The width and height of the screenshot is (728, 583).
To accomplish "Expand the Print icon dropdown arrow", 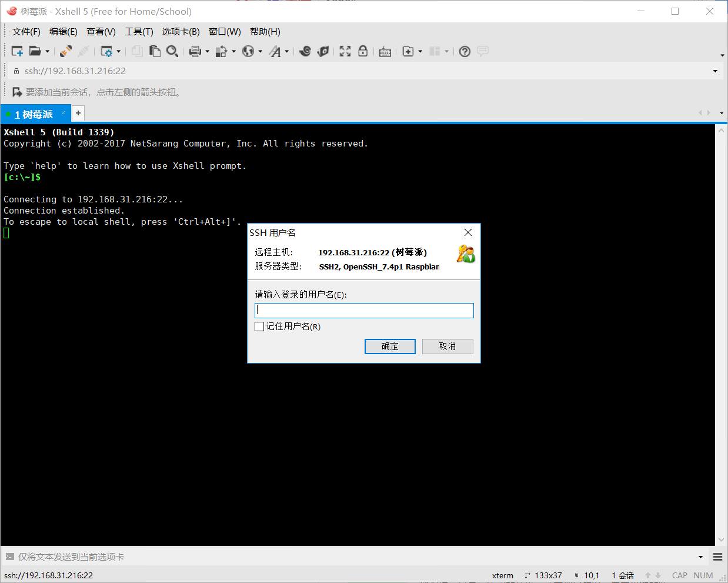I will (207, 52).
